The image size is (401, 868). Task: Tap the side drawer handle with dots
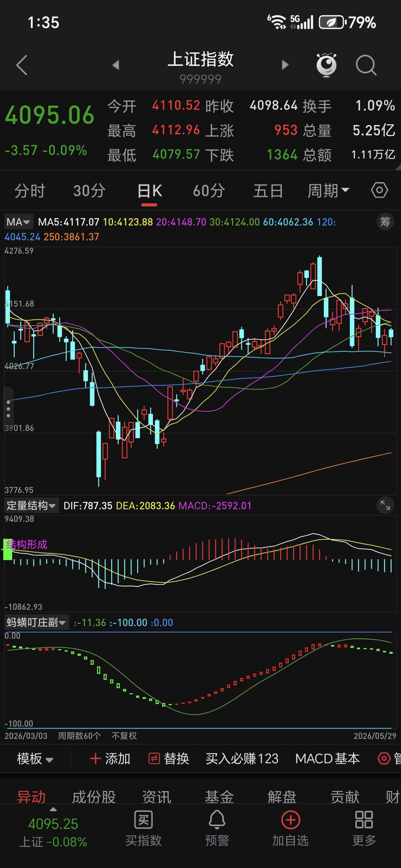(8, 409)
